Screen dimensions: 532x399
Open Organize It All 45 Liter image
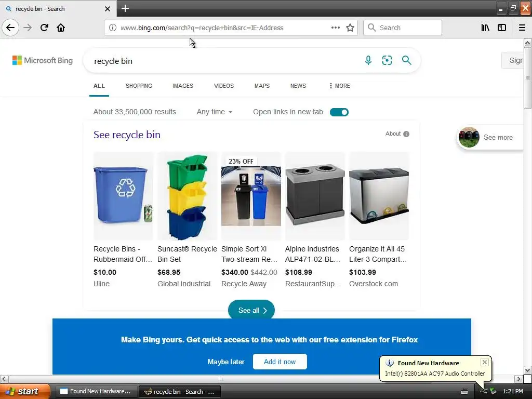point(379,196)
